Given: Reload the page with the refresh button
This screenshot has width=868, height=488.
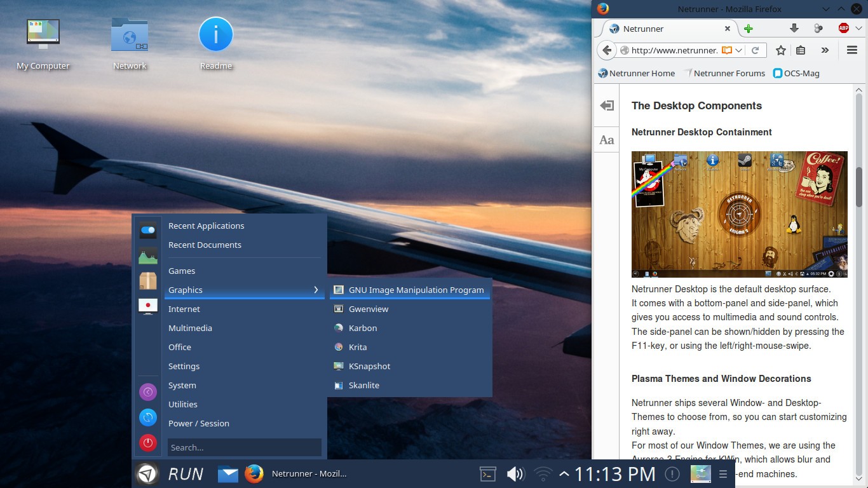Looking at the screenshot, I should (756, 50).
